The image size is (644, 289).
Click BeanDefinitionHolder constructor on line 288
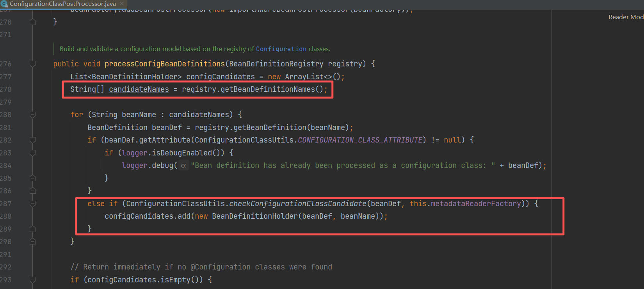[x=255, y=216]
